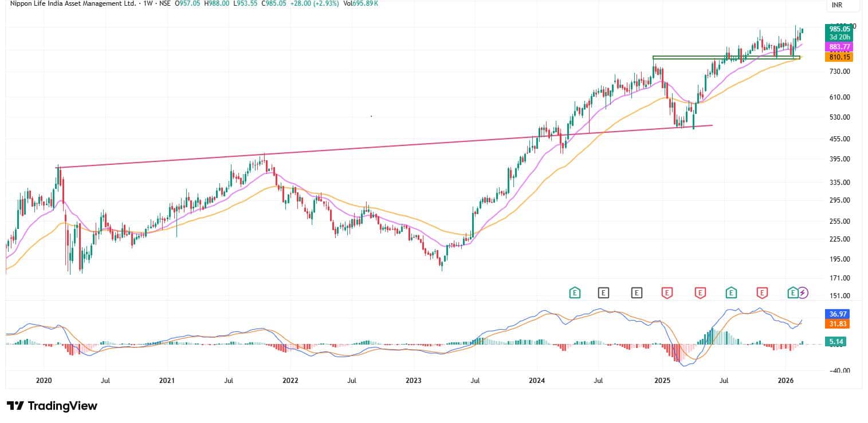Screen dimensions: 868x423
Task: Click the 2023 time axis label
Action: (x=414, y=380)
